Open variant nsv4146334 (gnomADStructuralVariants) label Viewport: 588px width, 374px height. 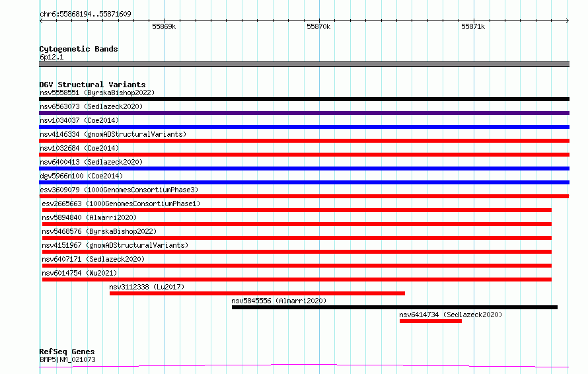[113, 134]
